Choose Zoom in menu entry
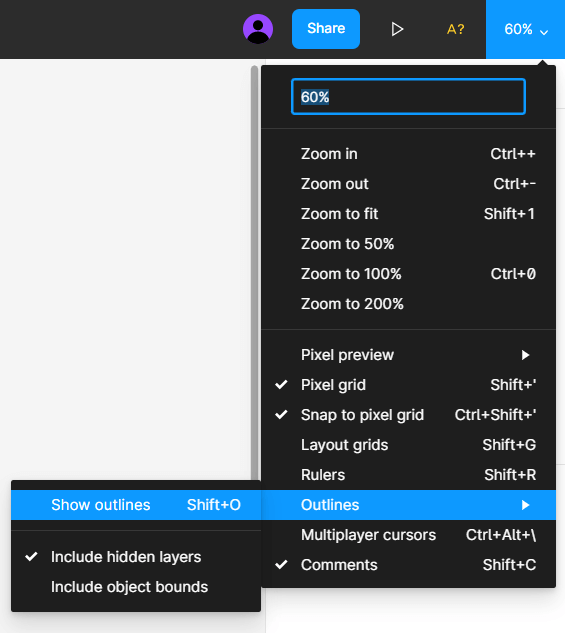The image size is (565, 633). pos(408,154)
